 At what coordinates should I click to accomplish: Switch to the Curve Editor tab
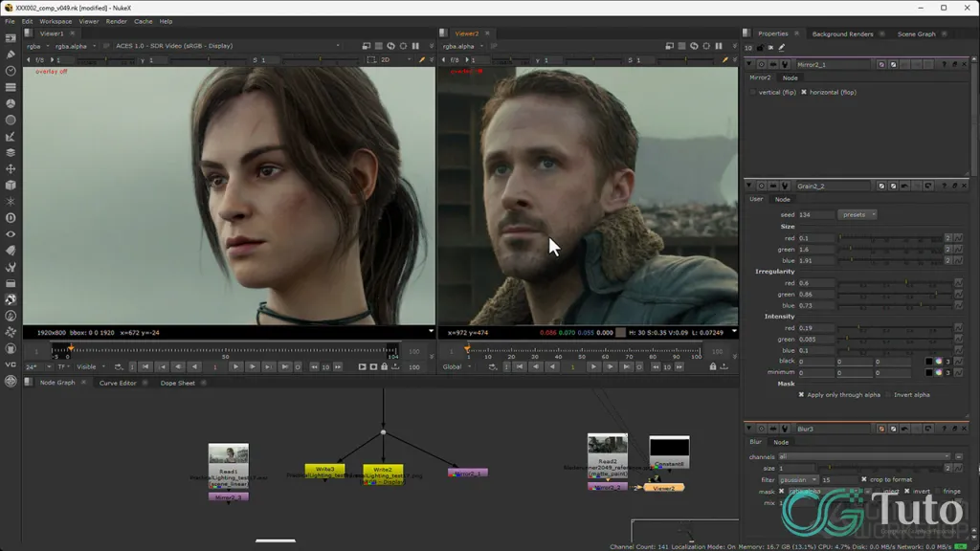click(118, 383)
